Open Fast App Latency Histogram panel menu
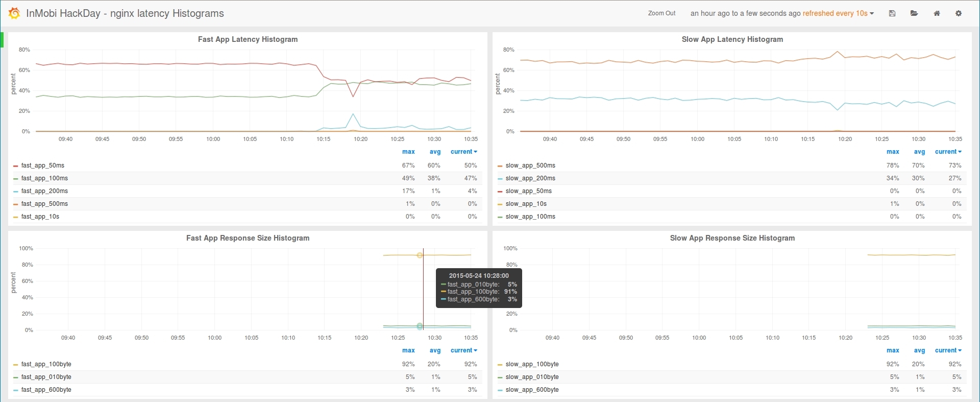 [x=248, y=39]
